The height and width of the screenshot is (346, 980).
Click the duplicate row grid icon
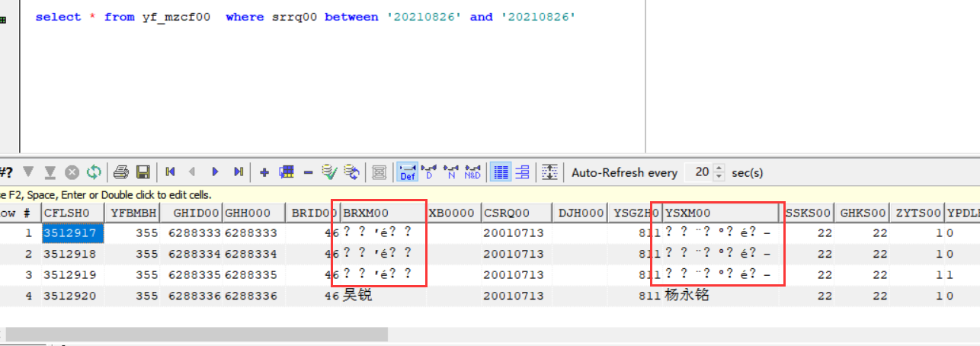tap(287, 171)
